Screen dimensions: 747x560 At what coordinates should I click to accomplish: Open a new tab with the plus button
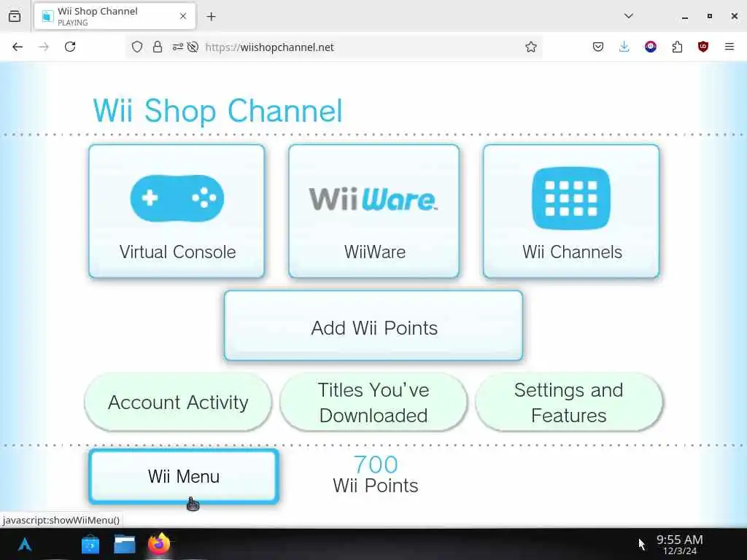coord(211,17)
